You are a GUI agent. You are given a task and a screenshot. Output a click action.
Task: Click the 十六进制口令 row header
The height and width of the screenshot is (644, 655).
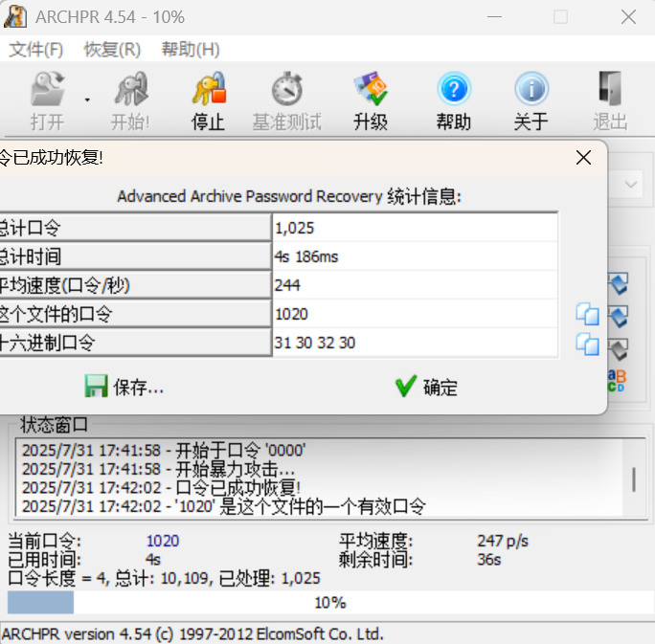pyautogui.click(x=135, y=343)
